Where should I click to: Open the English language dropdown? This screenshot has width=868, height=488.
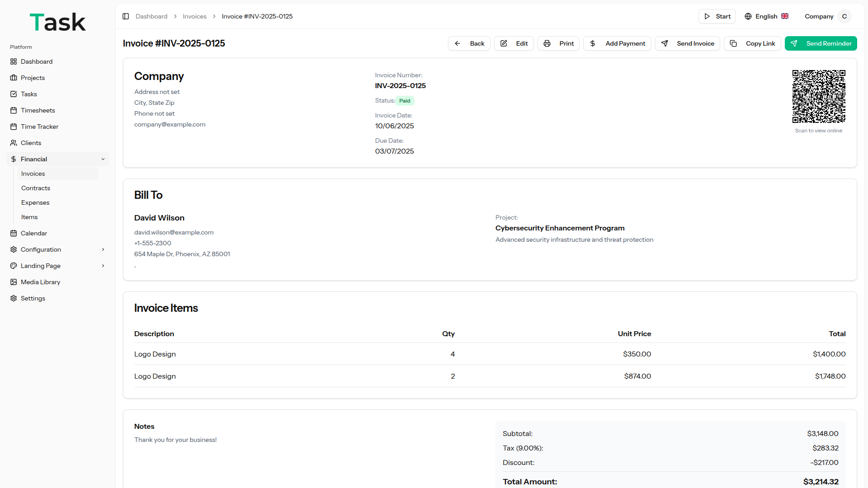click(x=767, y=16)
